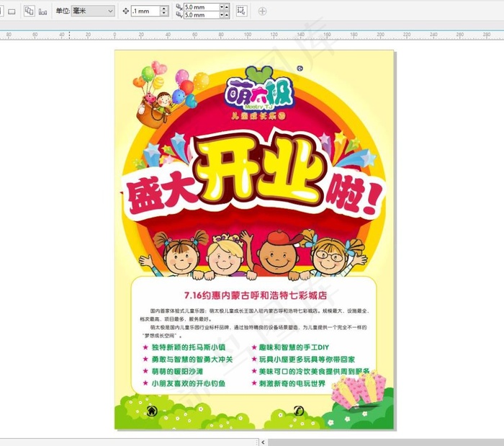The height and width of the screenshot is (446, 504).
Task: Click the round f icon on poster bottom
Action: [x=299, y=411]
